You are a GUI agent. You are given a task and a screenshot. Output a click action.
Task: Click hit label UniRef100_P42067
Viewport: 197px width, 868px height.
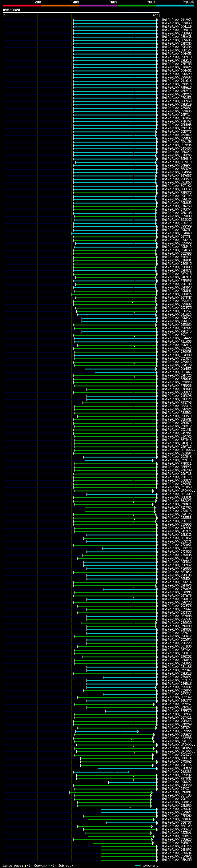(177, 118)
